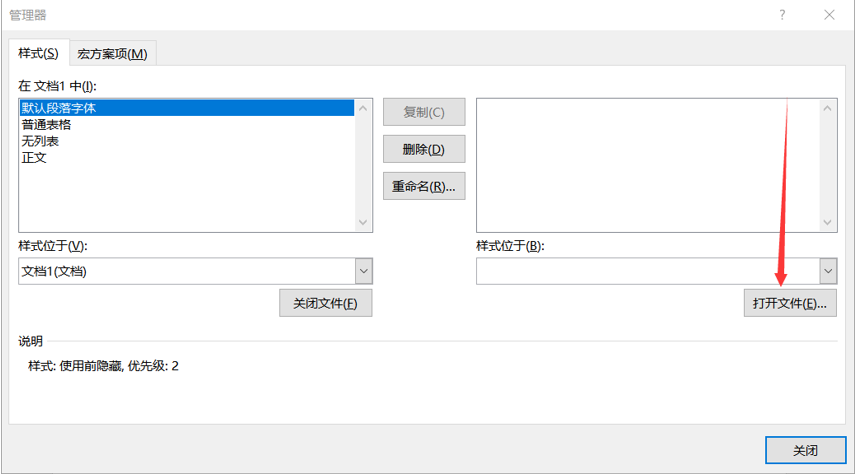858x475 pixels.
Task: Click down arrow of left style list scrollbar
Action: click(x=363, y=222)
